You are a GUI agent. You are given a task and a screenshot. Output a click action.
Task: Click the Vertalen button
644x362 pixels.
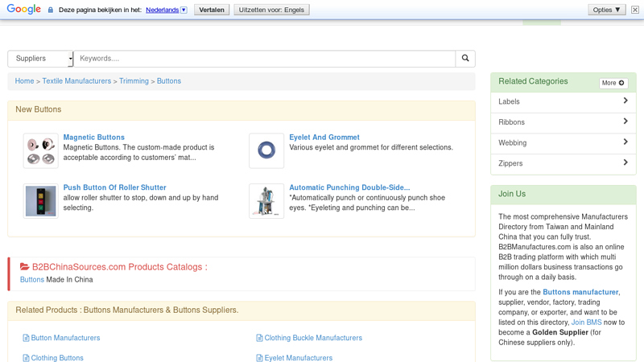(x=212, y=10)
